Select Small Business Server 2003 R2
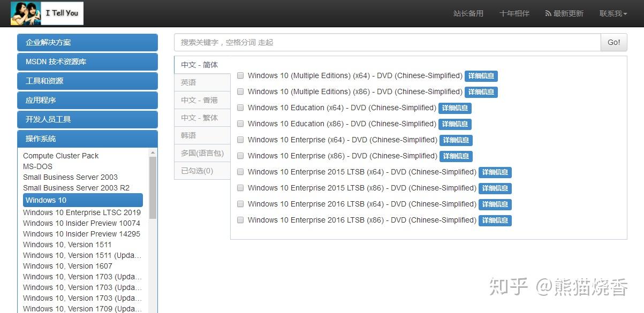This screenshot has height=313, width=644. 76,188
